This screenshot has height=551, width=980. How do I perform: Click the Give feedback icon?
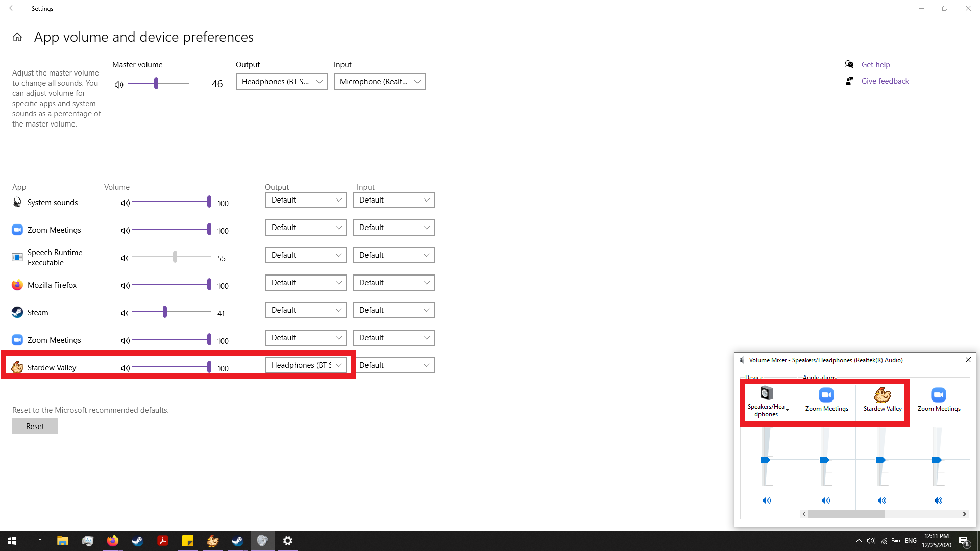pos(849,81)
